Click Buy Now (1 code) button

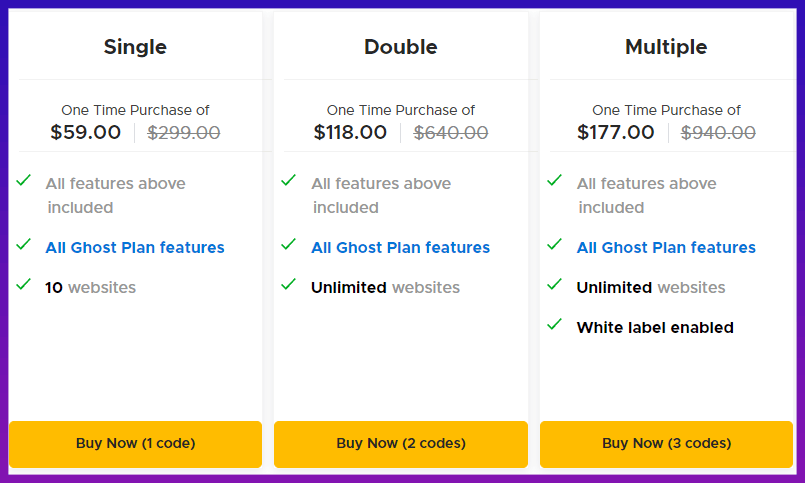135,443
